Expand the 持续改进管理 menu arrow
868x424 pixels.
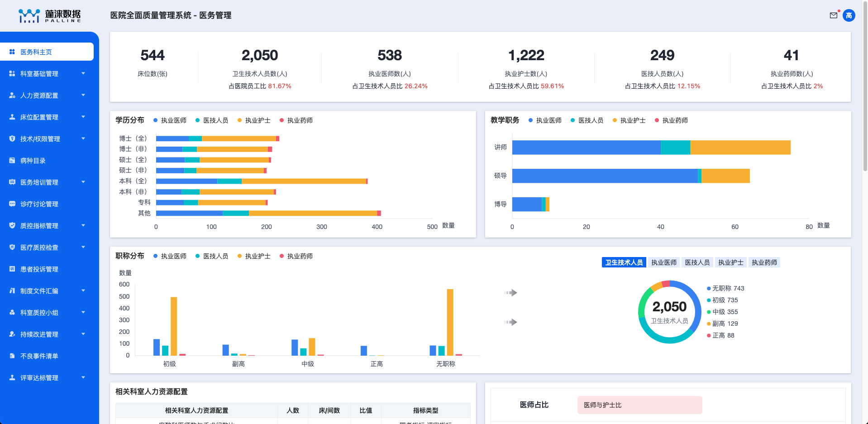(83, 334)
